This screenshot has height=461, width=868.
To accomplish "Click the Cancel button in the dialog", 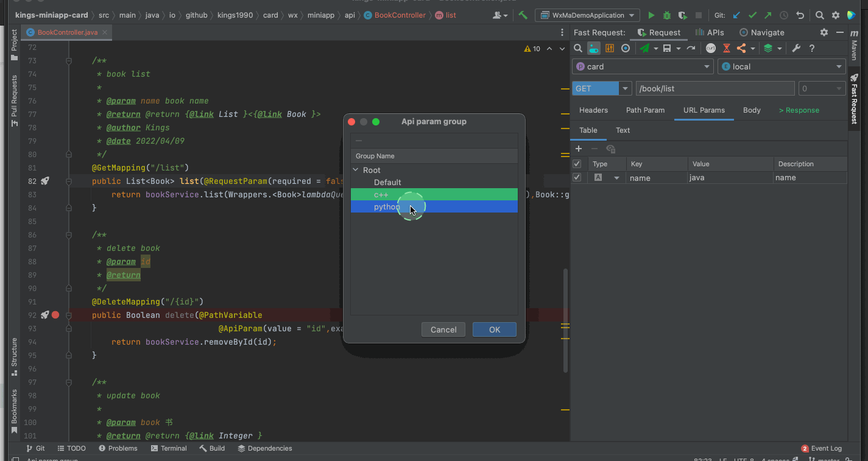I will (443, 329).
